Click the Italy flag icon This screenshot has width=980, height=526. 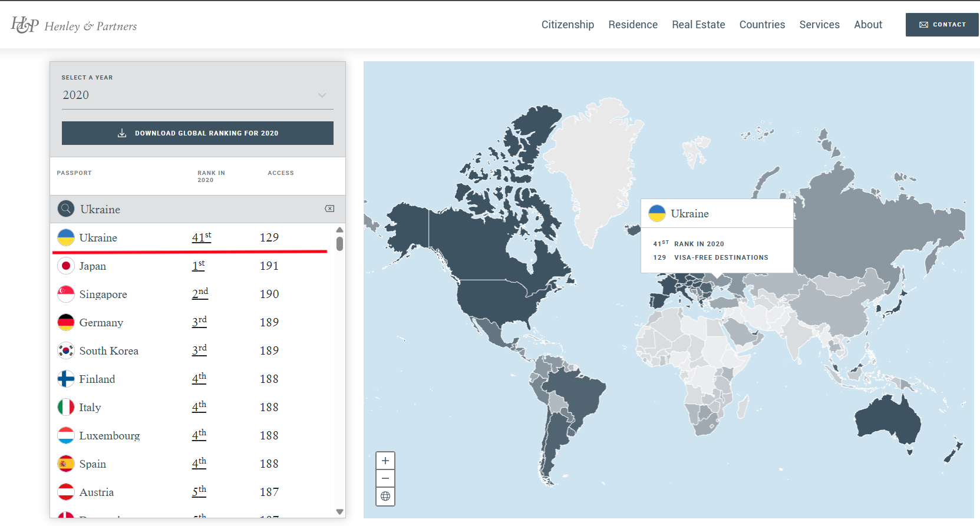(x=66, y=407)
